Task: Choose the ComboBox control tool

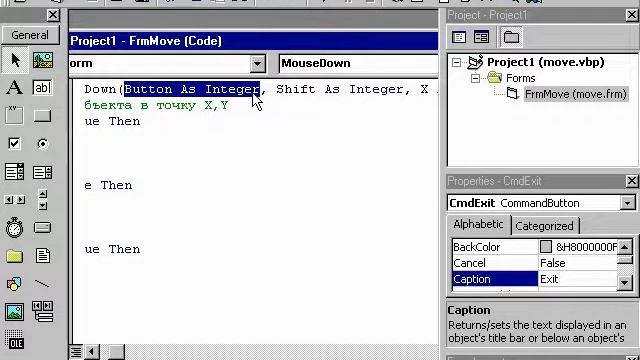Action: click(x=14, y=172)
